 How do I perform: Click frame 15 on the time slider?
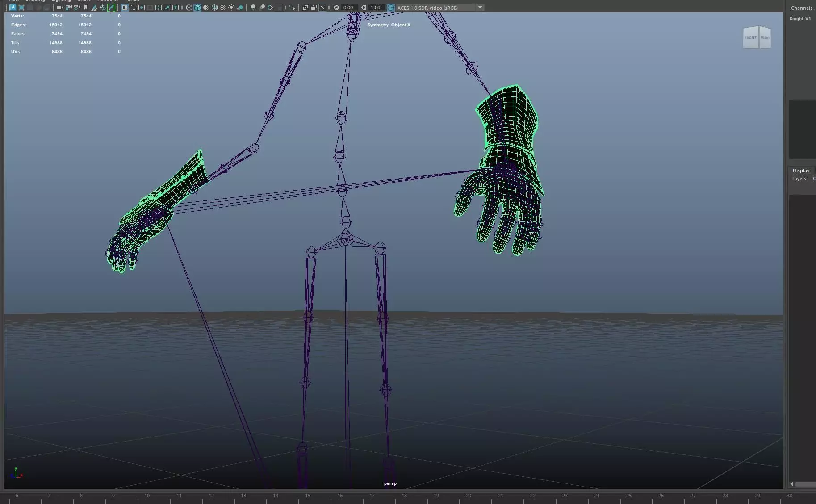pyautogui.click(x=308, y=496)
